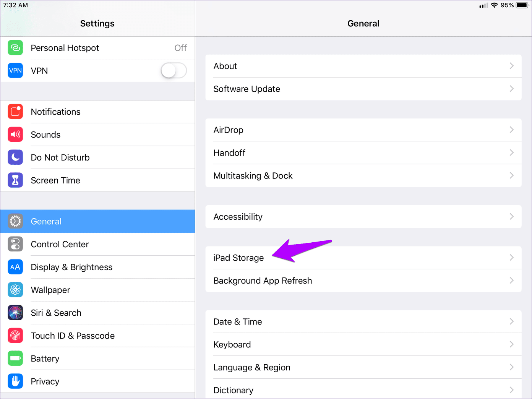Select Display & Brightness in sidebar
The image size is (532, 399).
(97, 267)
